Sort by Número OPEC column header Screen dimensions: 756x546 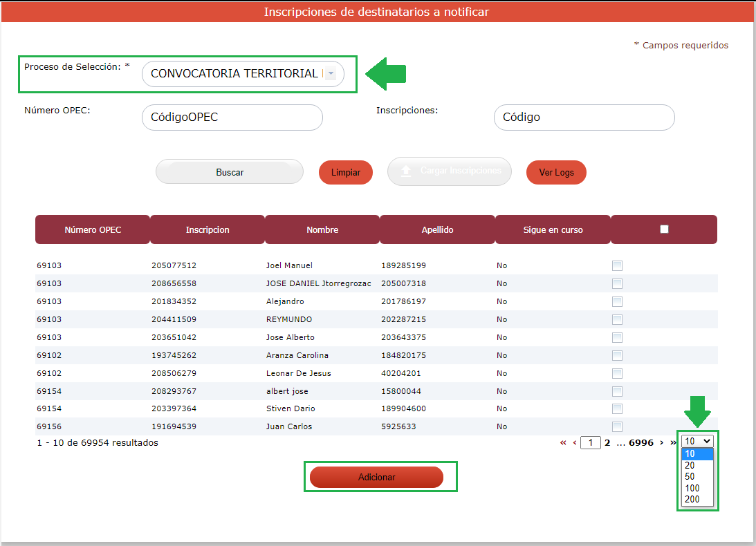(x=93, y=229)
